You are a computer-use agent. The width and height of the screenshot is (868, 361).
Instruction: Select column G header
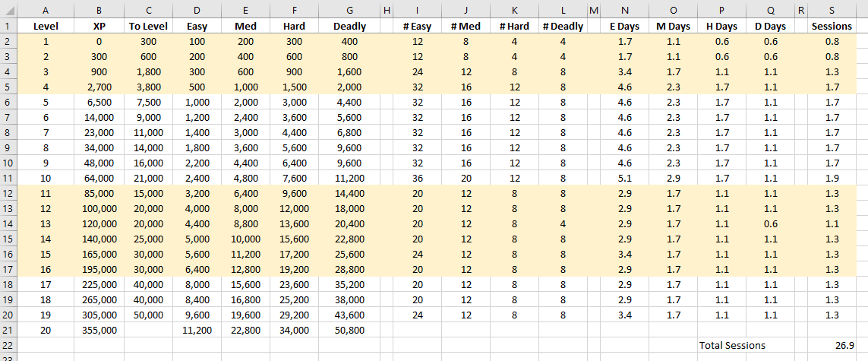coord(349,10)
